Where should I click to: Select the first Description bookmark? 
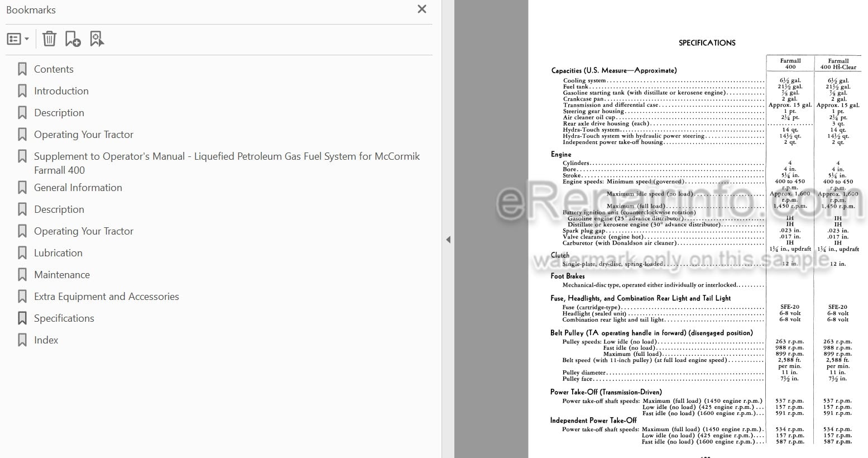[x=59, y=113]
